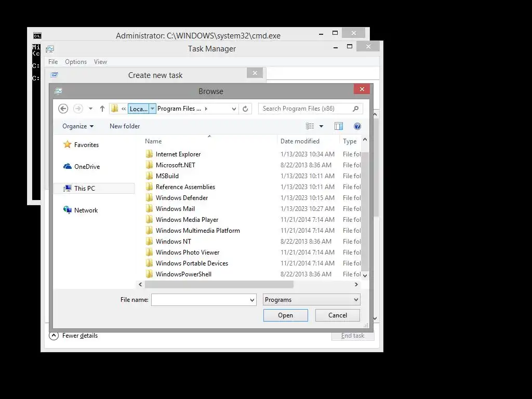Click the Windows NT folder name

coord(174,241)
